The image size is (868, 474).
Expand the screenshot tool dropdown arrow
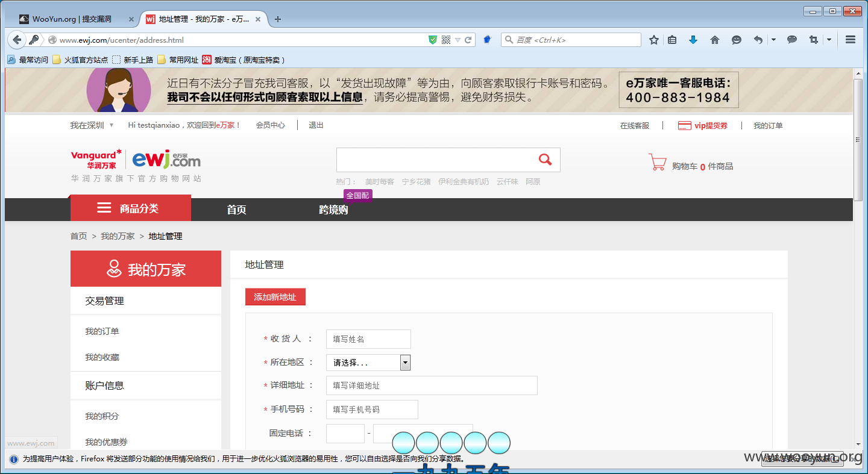point(829,40)
